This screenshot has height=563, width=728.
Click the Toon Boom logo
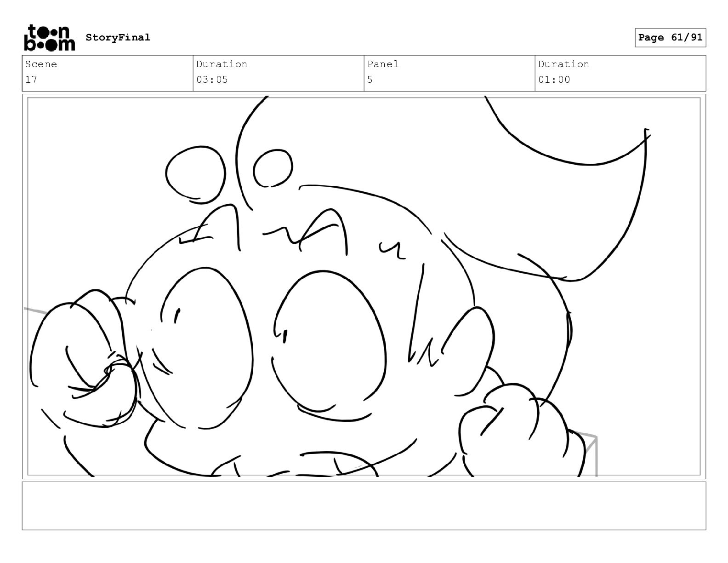click(49, 38)
